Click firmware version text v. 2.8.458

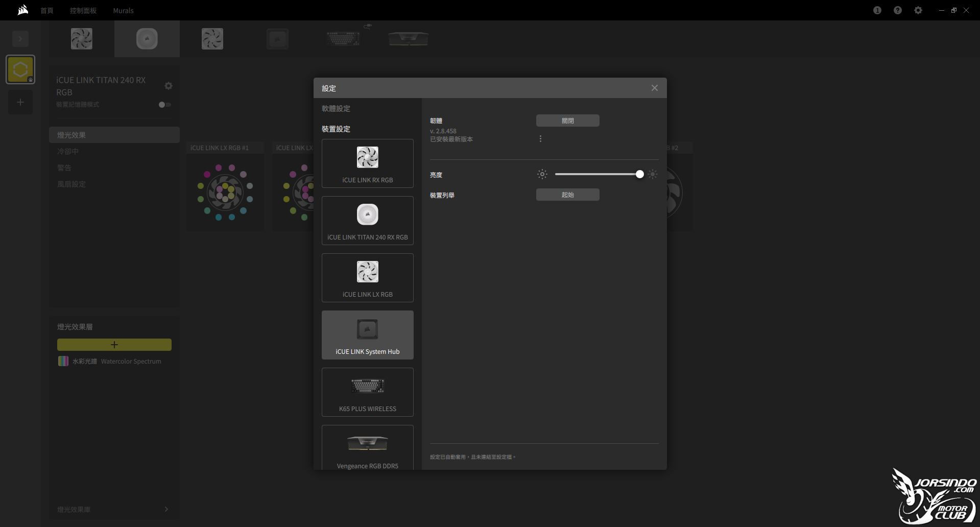[443, 131]
